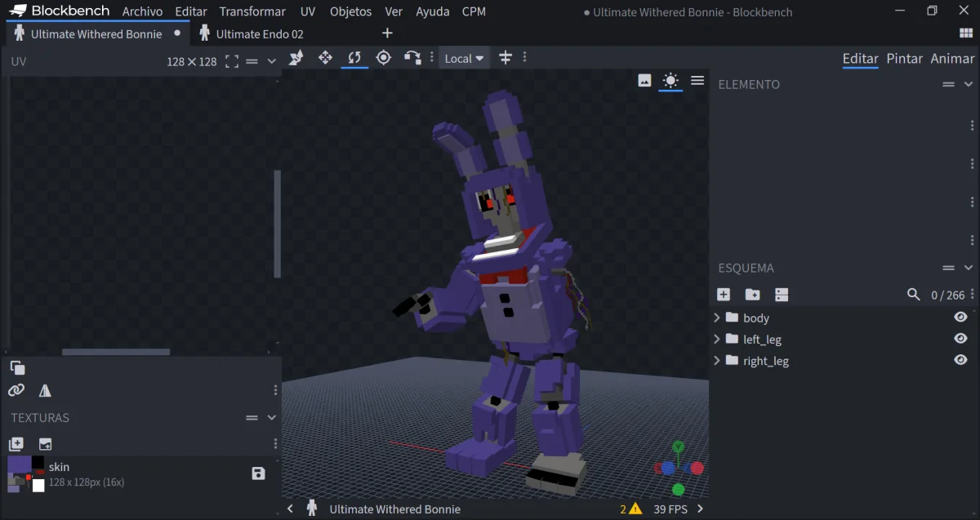Click the previous arrow in status bar
Screen dimensions: 980x520
point(290,509)
